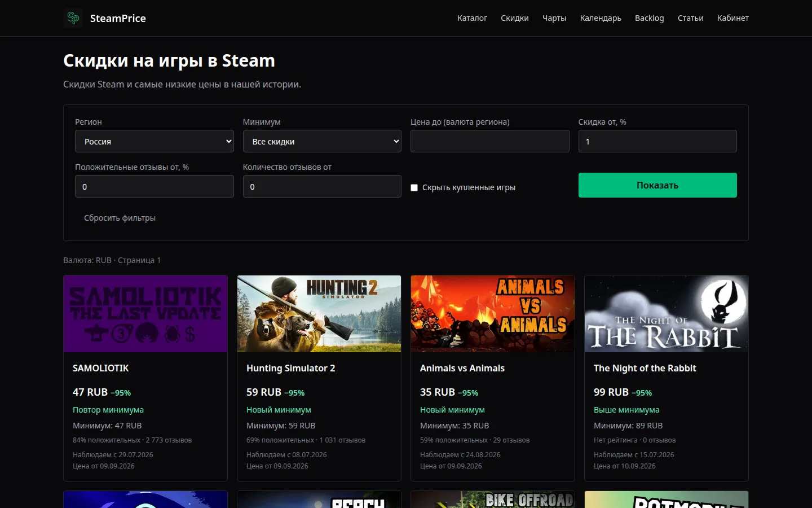812x508 pixels.
Task: Click Наблюдаем с 24.08.2026 text
Action: [x=460, y=455]
